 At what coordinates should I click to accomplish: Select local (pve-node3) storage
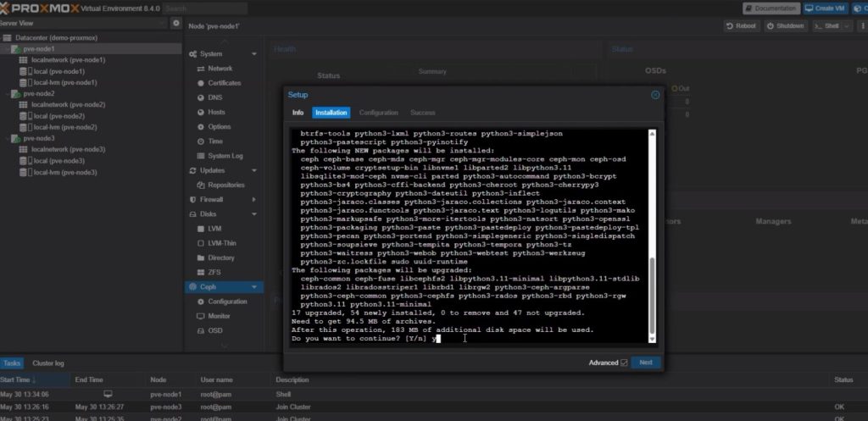pyautogui.click(x=58, y=161)
